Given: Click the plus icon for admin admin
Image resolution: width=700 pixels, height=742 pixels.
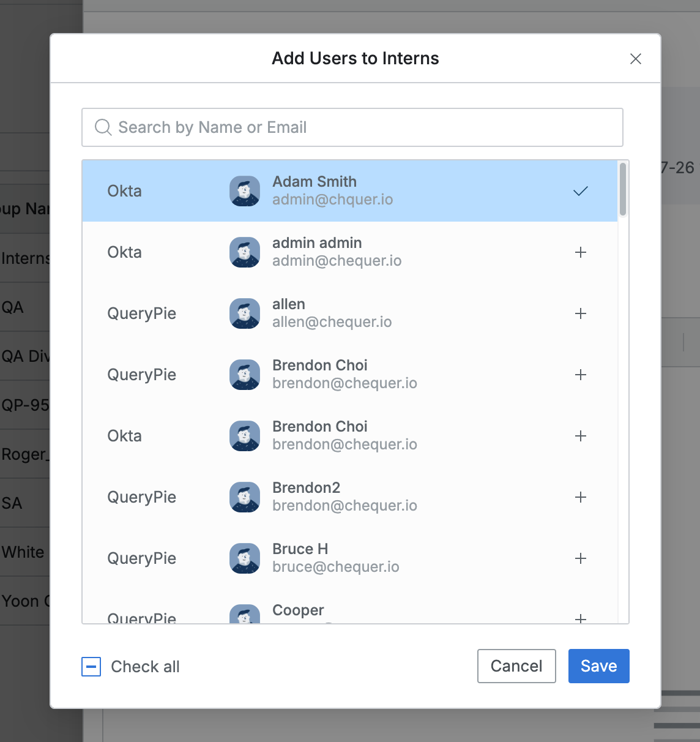Looking at the screenshot, I should tap(581, 252).
